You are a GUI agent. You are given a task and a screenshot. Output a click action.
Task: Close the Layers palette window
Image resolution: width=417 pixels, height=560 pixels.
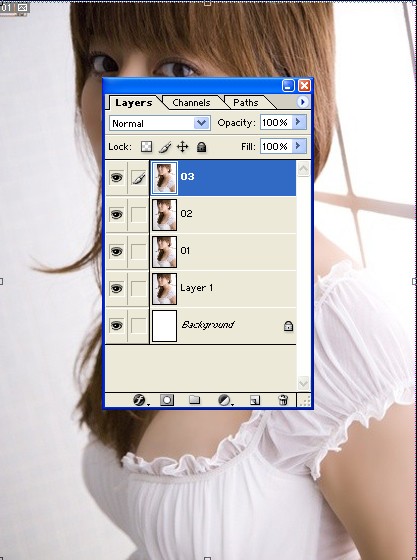[x=304, y=86]
